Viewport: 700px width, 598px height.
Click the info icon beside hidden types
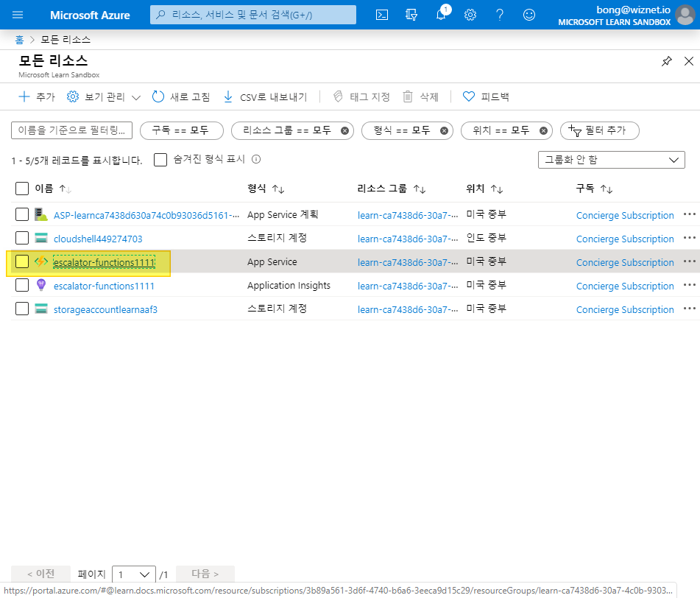256,159
